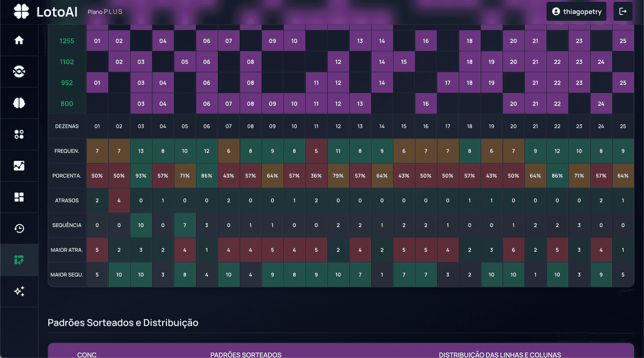
Task: Click the MAIOR SEQU. row label
Action: click(67, 275)
